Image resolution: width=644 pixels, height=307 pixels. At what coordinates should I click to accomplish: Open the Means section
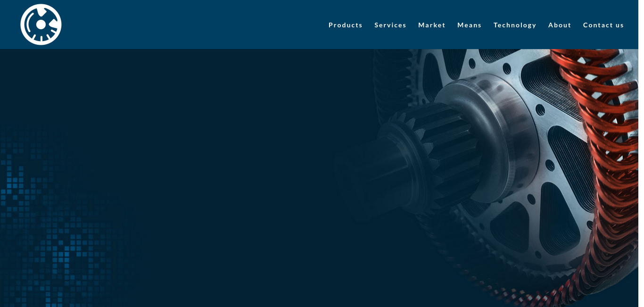pos(469,25)
